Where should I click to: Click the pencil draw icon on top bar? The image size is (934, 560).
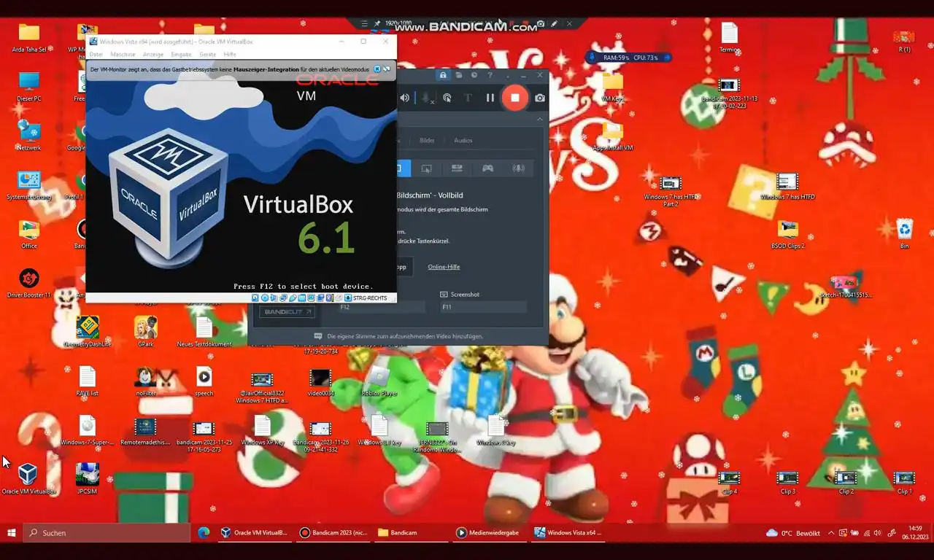pos(554,23)
